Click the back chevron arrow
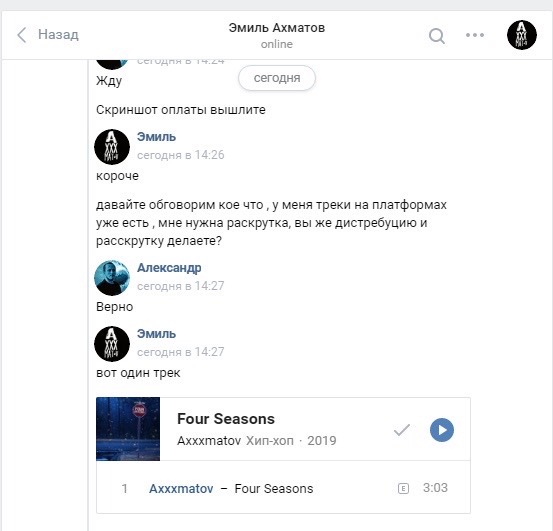Image resolution: width=553 pixels, height=531 pixels. point(22,35)
